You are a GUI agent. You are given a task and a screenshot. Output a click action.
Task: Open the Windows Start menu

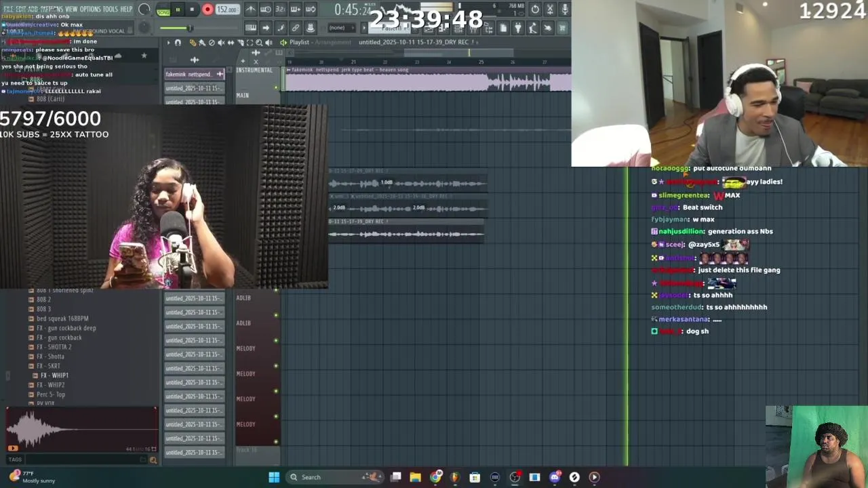tap(274, 477)
